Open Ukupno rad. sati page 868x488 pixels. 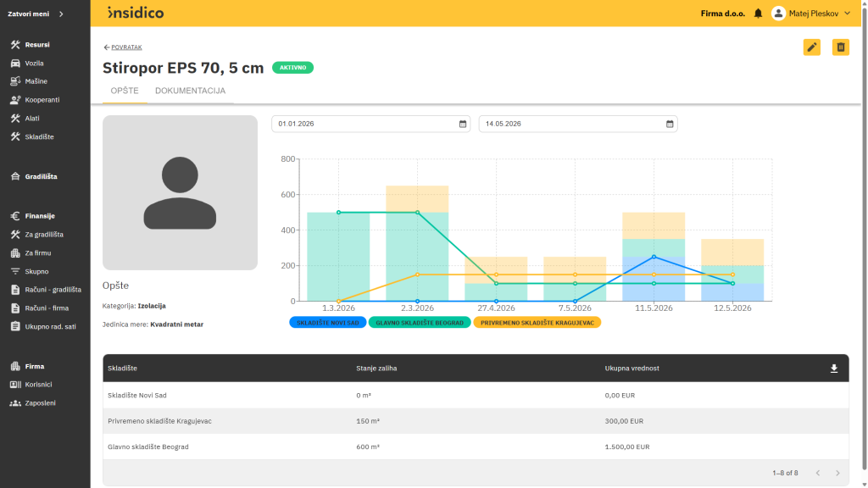point(50,326)
